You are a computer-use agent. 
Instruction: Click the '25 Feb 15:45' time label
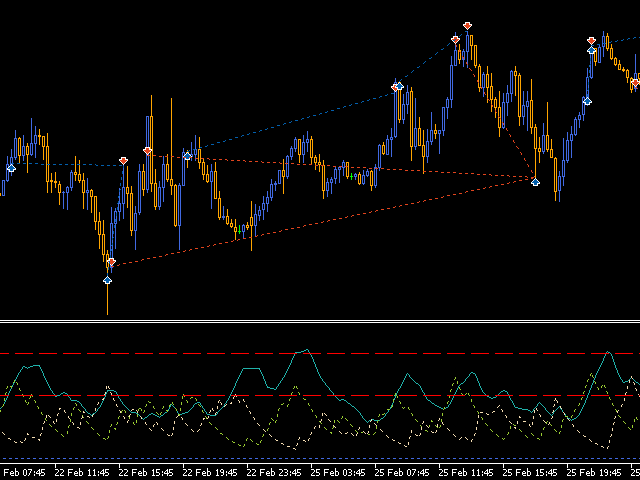531,473
